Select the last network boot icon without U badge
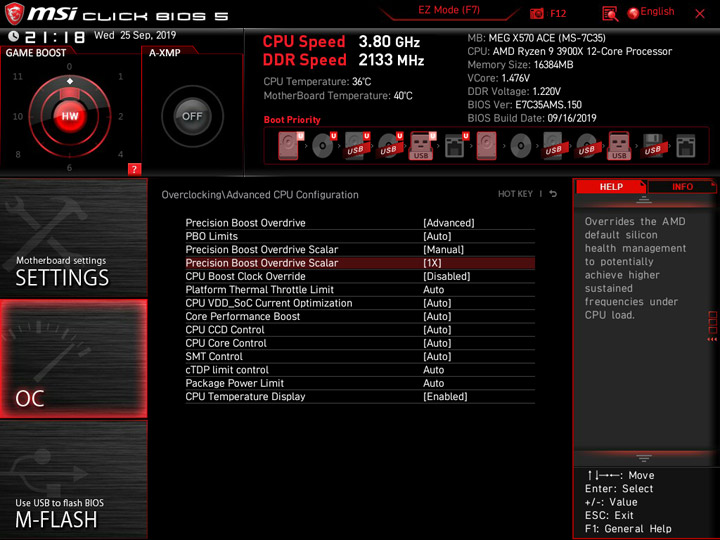This screenshot has height=540, width=720. 686,146
